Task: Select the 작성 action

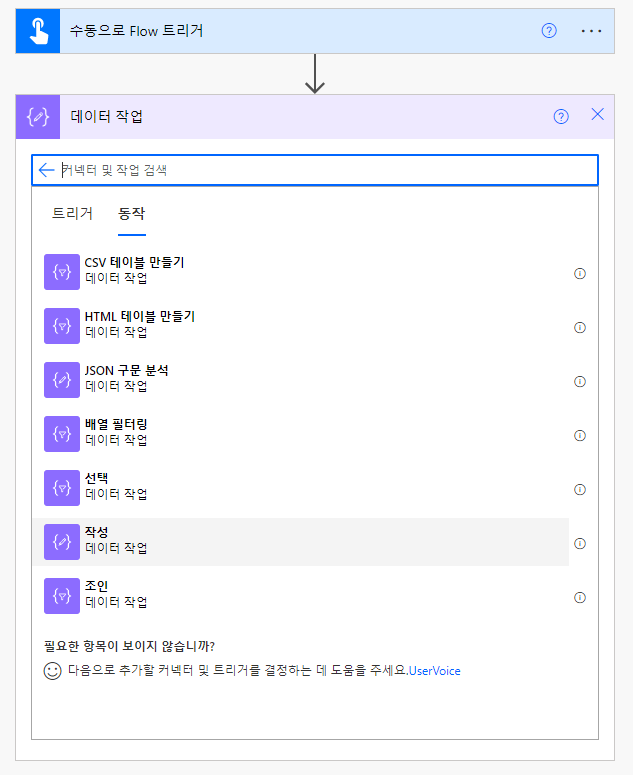Action: pos(301,542)
